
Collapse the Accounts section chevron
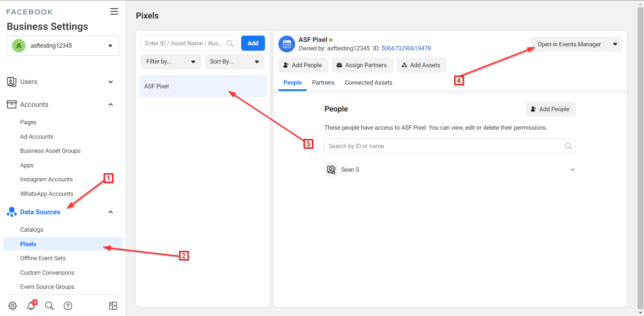click(x=111, y=104)
